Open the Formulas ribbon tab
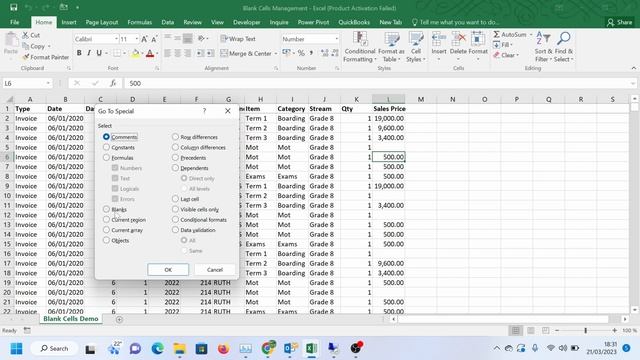 click(139, 22)
